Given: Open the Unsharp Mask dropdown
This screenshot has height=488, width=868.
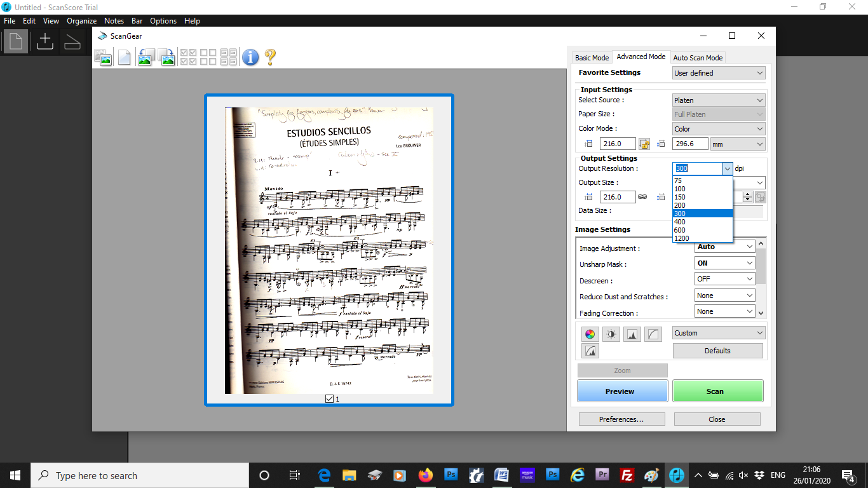Looking at the screenshot, I should pyautogui.click(x=725, y=263).
